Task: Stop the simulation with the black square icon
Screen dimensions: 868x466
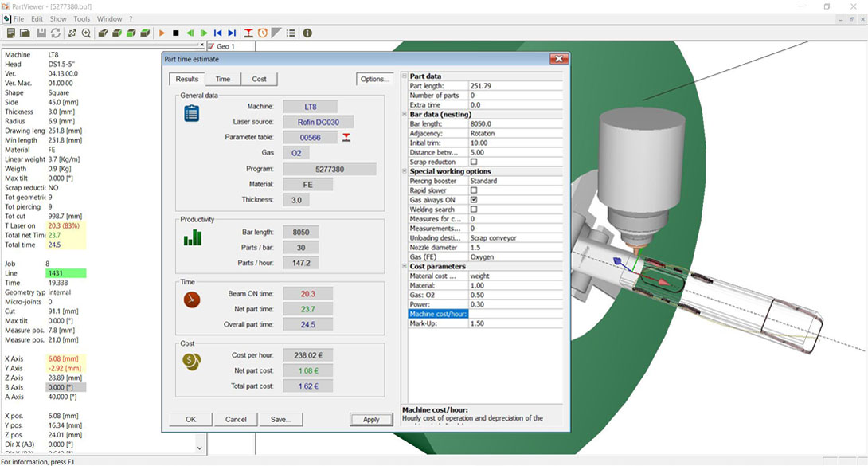Action: (175, 33)
